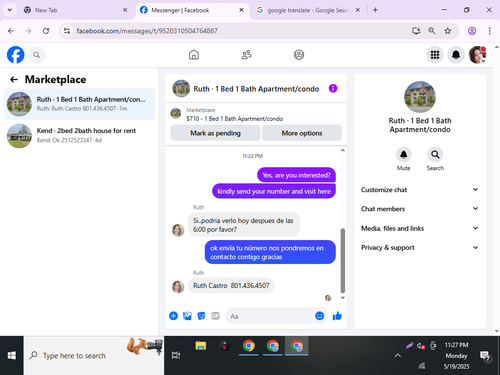Open the Facebook menu grid icon
This screenshot has height=375, width=500.
435,55
